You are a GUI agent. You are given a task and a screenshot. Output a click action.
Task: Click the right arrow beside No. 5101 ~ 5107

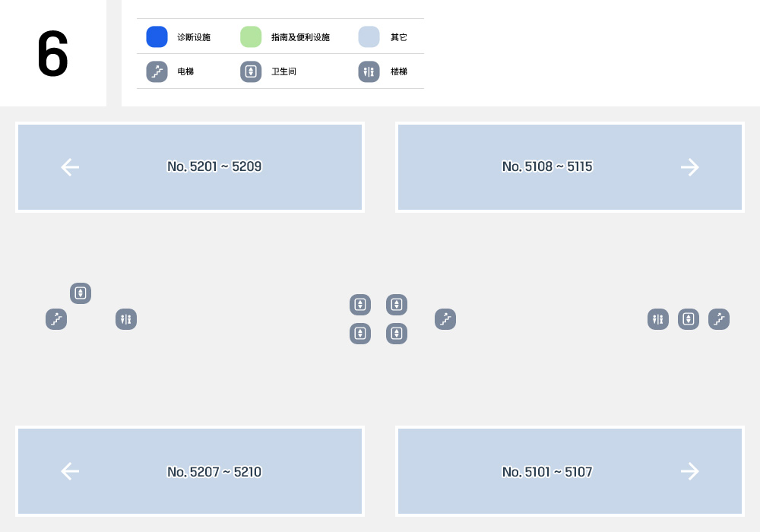(690, 471)
